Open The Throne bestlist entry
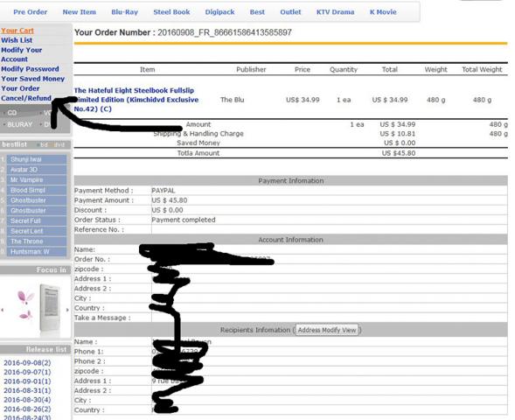This screenshot has height=420, width=515. click(x=37, y=241)
